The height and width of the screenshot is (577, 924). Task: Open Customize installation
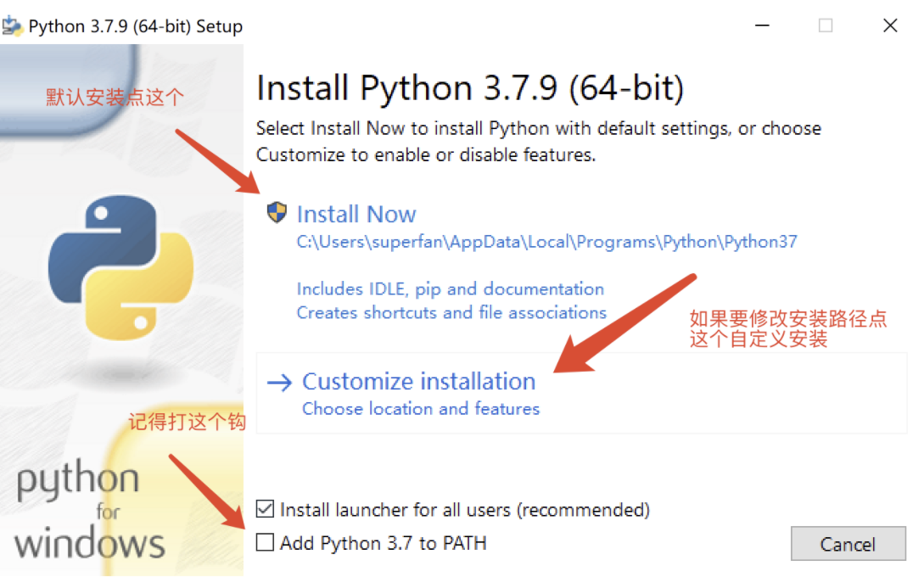click(419, 381)
